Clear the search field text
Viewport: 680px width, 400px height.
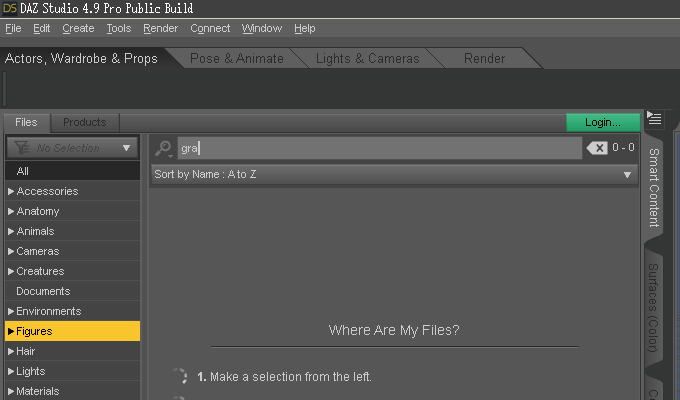click(597, 148)
